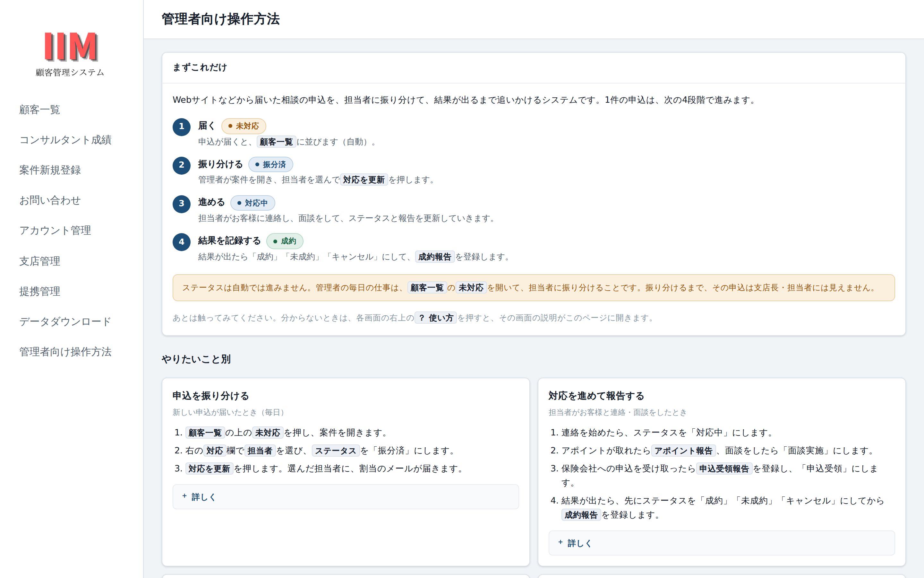Open お問い合わせ in sidebar
Viewport: 924px width, 578px height.
[50, 200]
